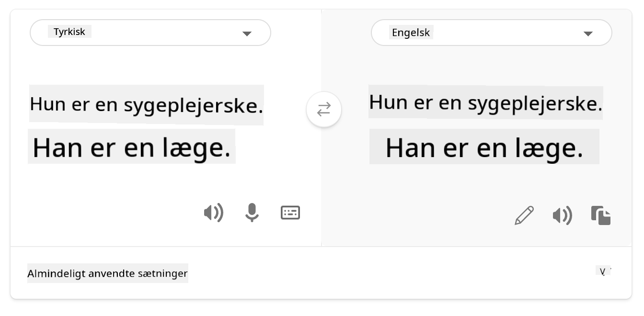The height and width of the screenshot is (316, 644).
Task: Expand the commonly used phrases chevron
Action: point(603,271)
